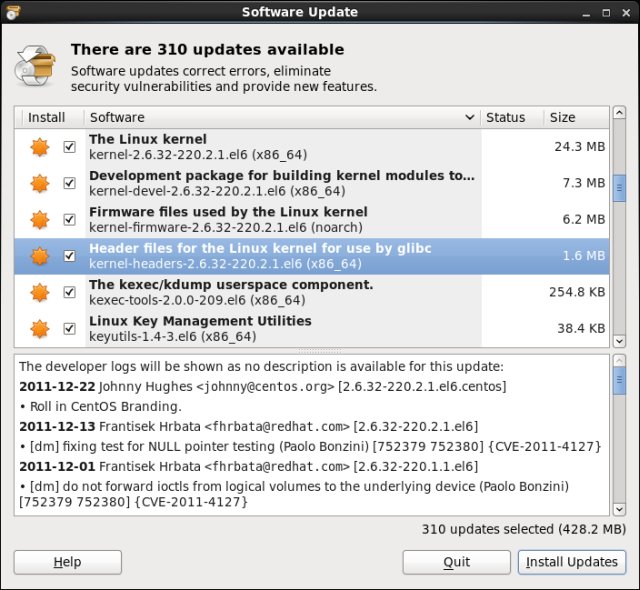Click the star icon in kernel-headers row
The height and width of the screenshot is (590, 640).
40,256
